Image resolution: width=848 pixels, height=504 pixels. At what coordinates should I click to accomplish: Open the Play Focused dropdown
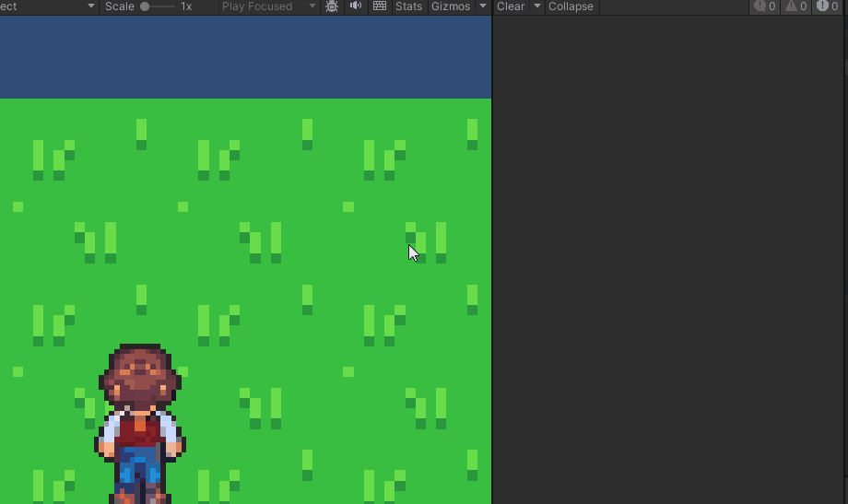tap(268, 6)
